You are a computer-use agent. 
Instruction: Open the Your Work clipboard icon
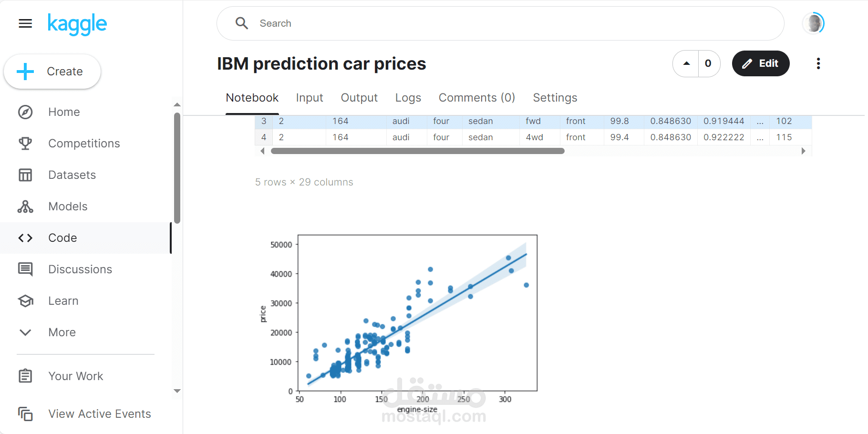25,376
